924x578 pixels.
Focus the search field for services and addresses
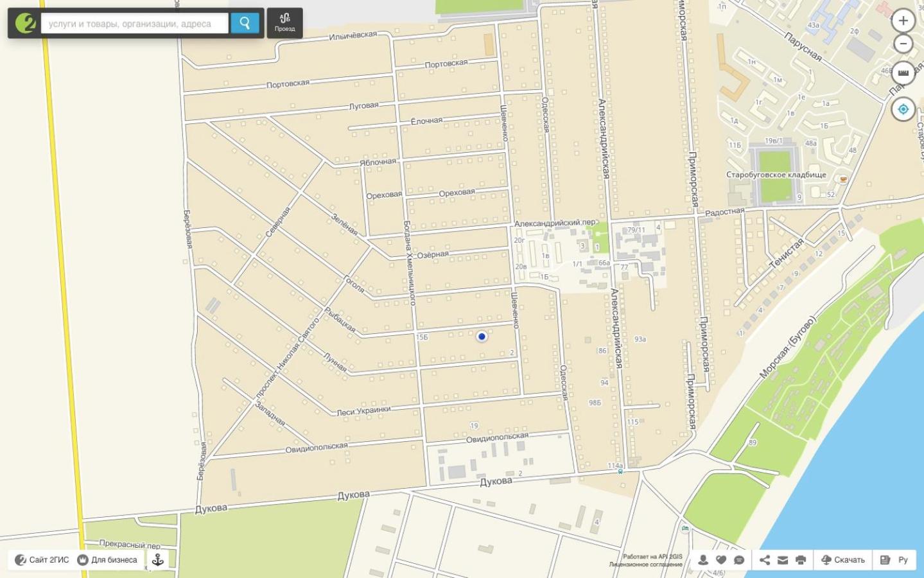[135, 24]
